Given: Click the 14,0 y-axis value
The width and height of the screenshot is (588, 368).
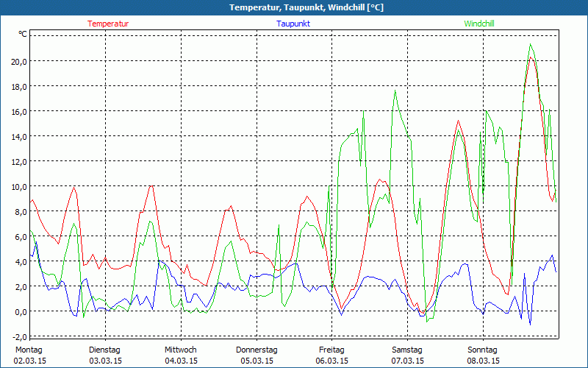Looking at the screenshot, I should click(19, 137).
